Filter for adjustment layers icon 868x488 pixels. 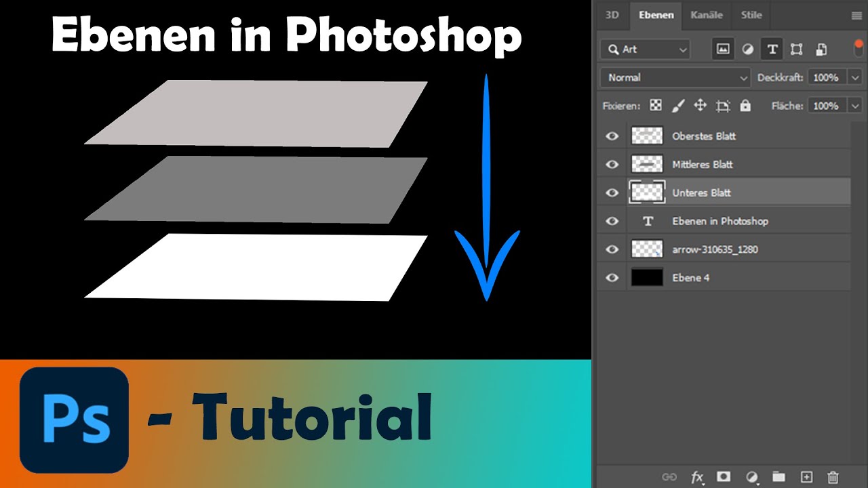(x=747, y=49)
